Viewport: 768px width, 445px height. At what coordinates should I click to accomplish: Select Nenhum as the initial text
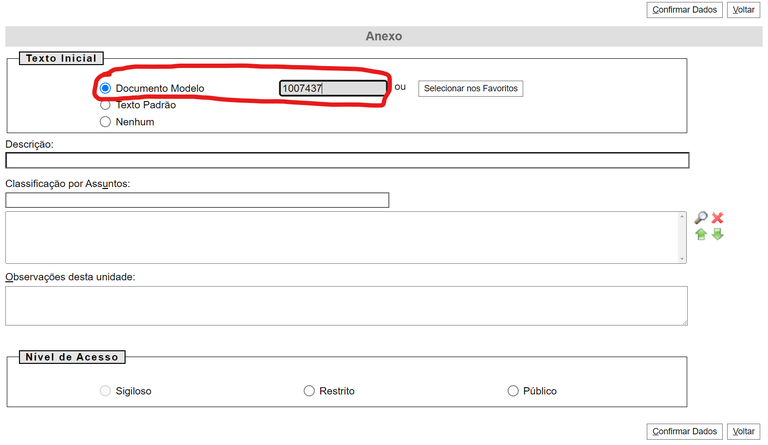(x=106, y=122)
